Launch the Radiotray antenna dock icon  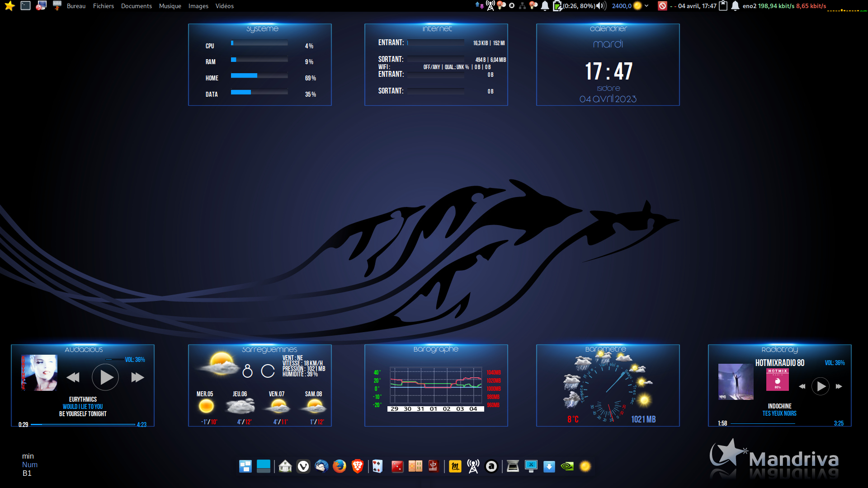(473, 466)
